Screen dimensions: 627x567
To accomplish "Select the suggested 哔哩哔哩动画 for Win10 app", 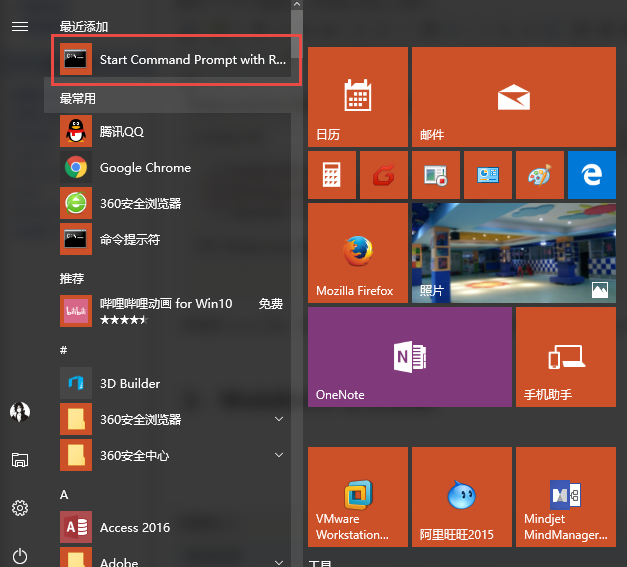I will pyautogui.click(x=175, y=311).
